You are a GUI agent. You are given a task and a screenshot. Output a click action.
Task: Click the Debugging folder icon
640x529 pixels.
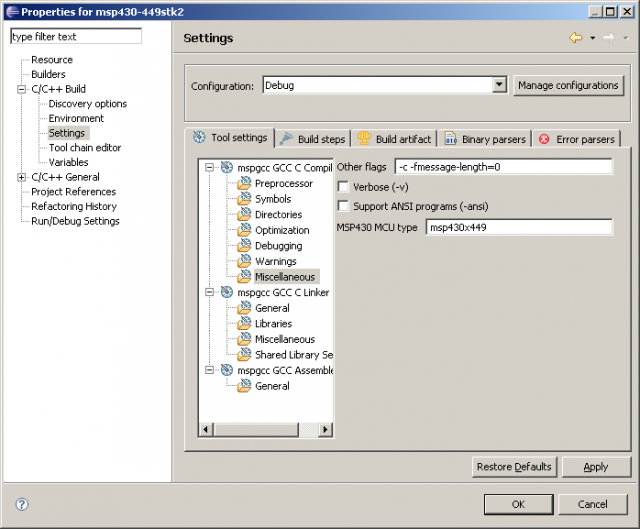(x=244, y=245)
